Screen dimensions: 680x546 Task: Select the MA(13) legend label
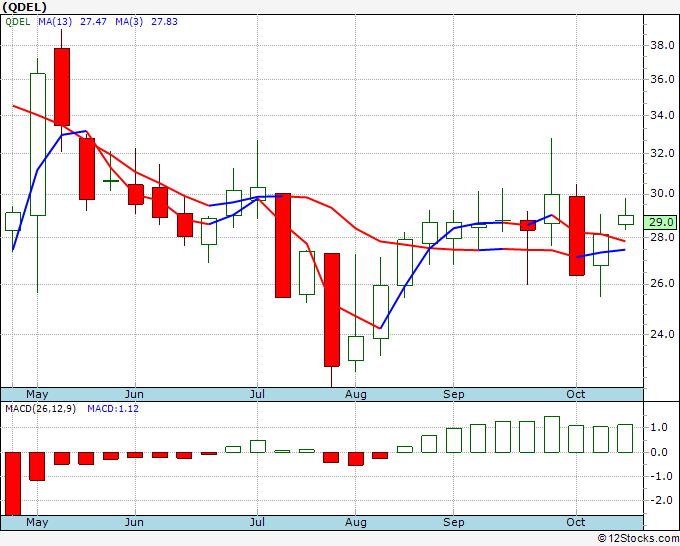pyautogui.click(x=55, y=22)
